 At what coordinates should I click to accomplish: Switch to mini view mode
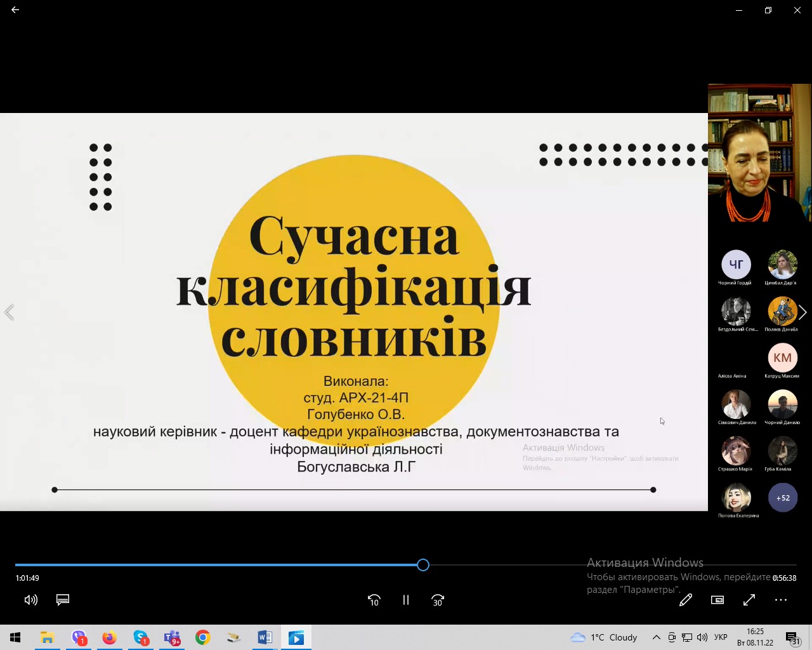click(x=717, y=600)
